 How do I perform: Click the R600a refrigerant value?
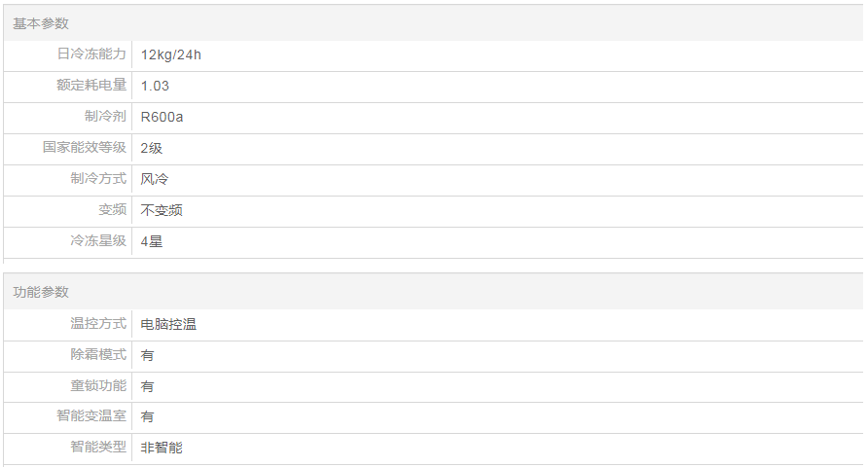162,117
